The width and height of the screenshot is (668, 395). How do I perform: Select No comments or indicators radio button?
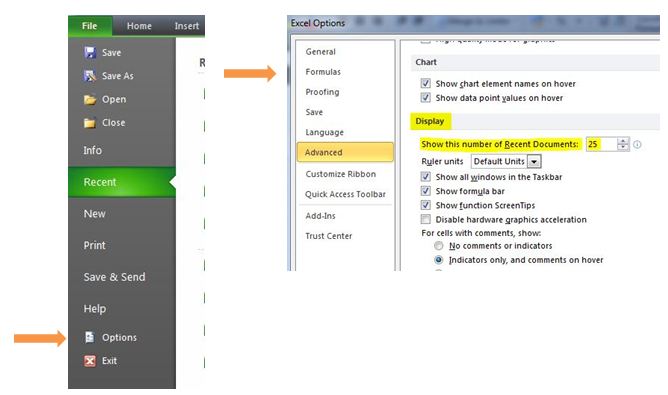pos(438,246)
